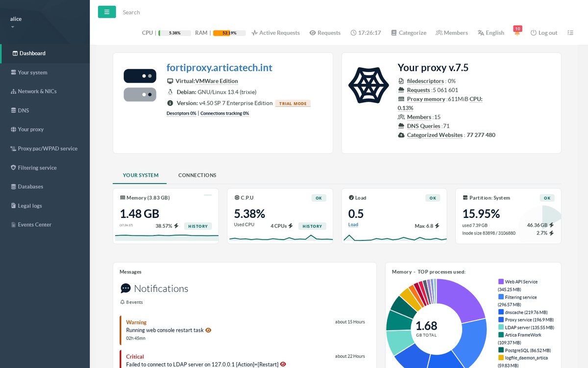
Task: Open the Proxy memory link
Action: coord(426,99)
